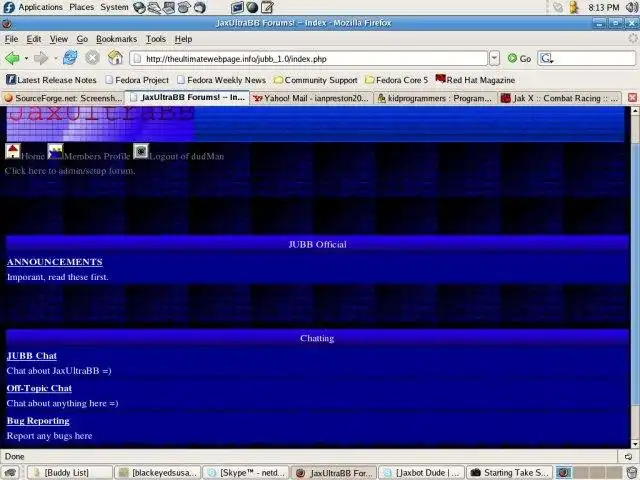
Task: Open the GNOME System menu
Action: coord(114,7)
